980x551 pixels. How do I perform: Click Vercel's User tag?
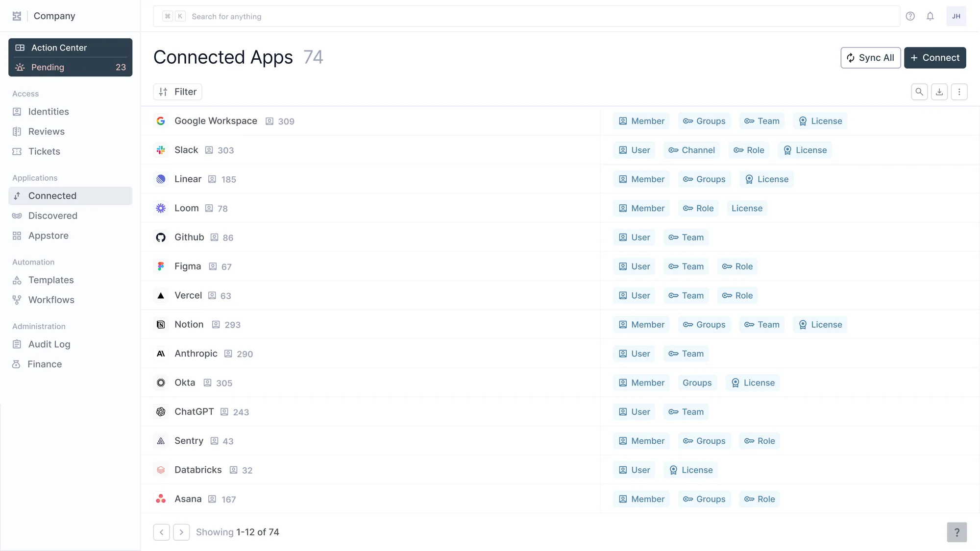pyautogui.click(x=634, y=295)
